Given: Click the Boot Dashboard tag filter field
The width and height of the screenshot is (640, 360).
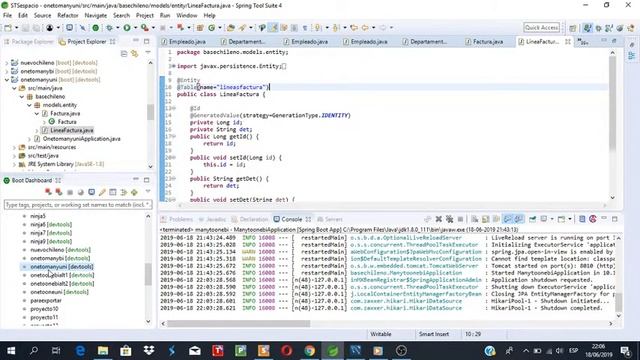Looking at the screenshot, I should point(78,204).
